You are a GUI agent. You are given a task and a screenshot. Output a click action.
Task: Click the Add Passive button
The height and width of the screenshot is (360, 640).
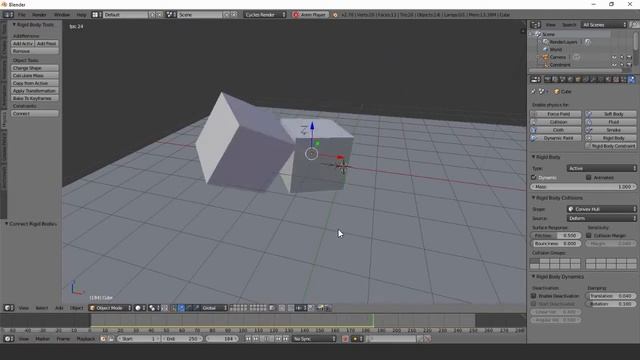tap(47, 43)
